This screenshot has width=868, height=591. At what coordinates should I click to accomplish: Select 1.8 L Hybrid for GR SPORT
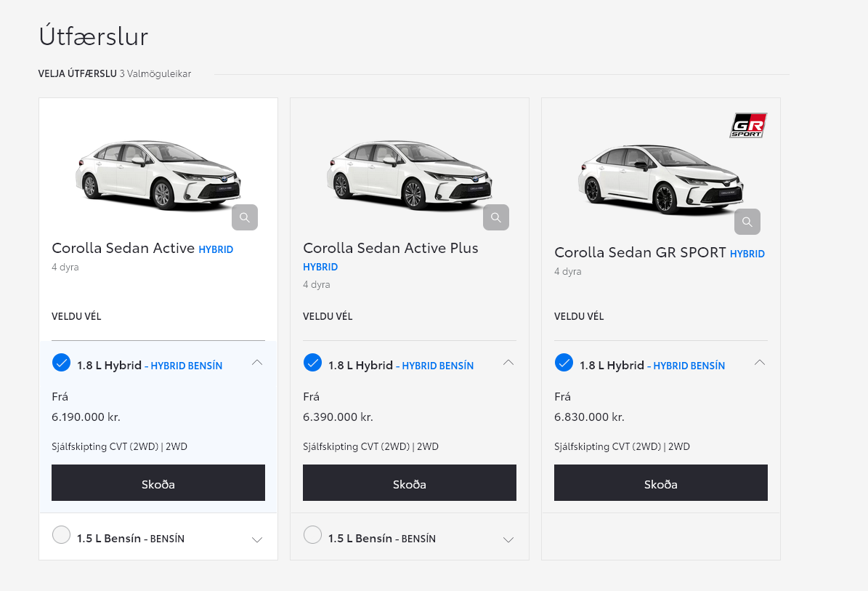pyautogui.click(x=564, y=362)
